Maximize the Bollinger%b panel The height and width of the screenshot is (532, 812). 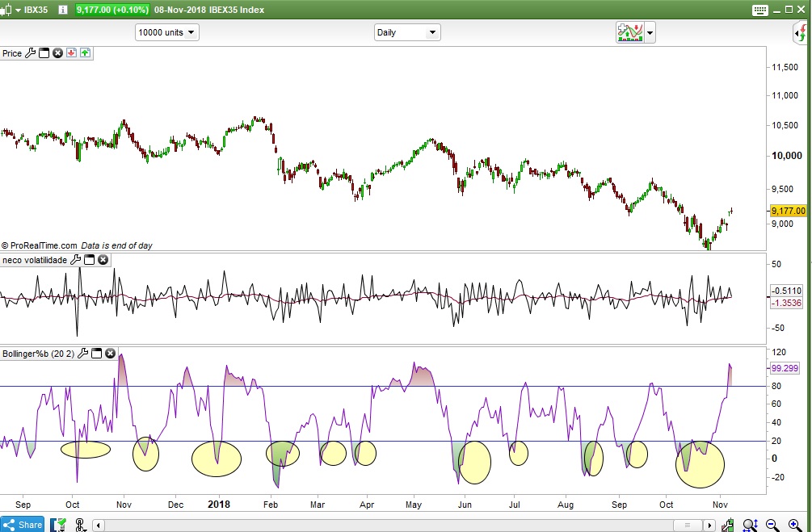(96, 354)
